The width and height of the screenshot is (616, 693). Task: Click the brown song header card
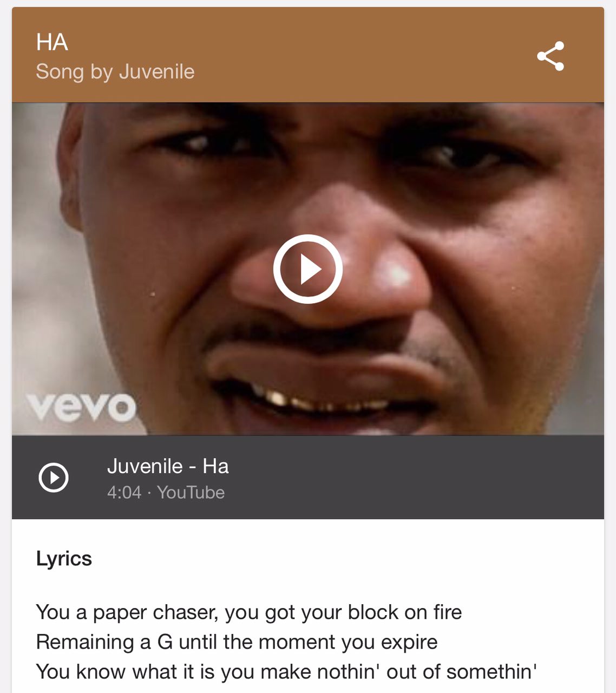pyautogui.click(x=307, y=55)
